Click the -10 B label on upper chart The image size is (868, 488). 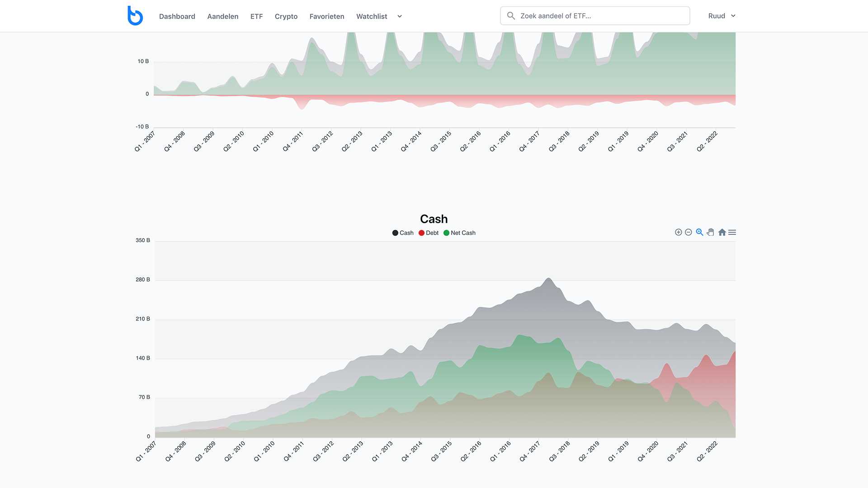pyautogui.click(x=142, y=127)
